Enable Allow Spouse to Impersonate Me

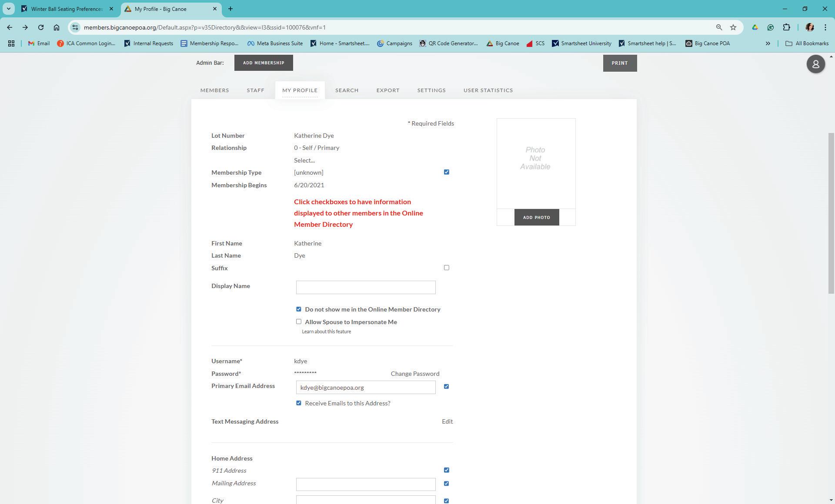(x=299, y=322)
